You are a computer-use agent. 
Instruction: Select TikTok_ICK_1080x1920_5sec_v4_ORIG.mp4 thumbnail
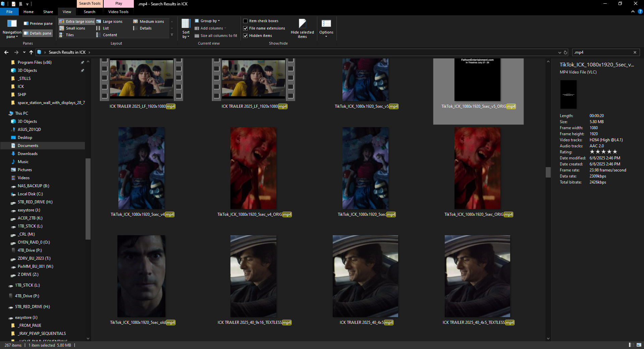(x=253, y=168)
